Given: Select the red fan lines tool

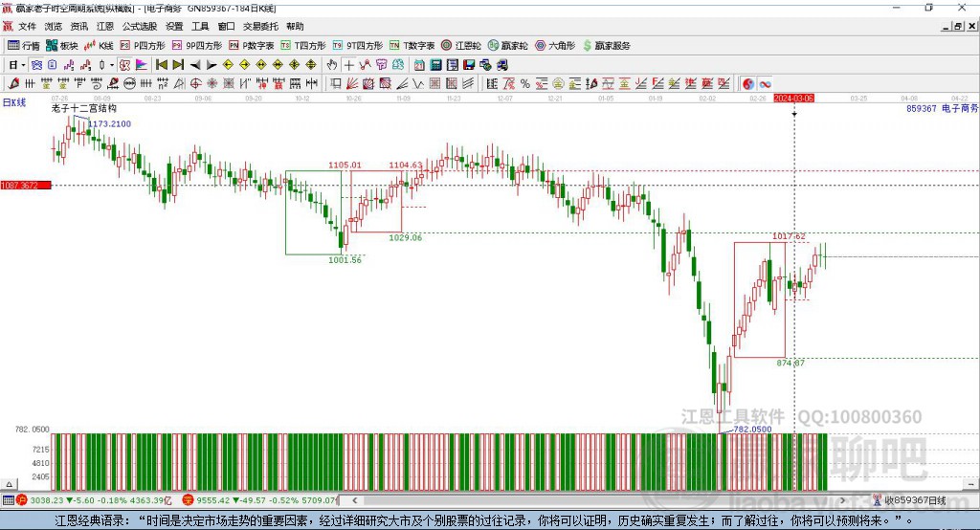Looking at the screenshot, I should [352, 84].
